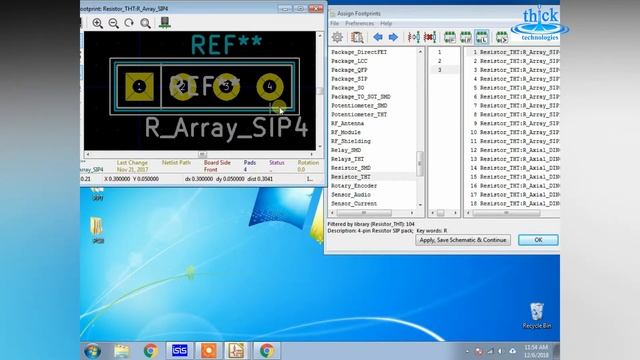
Task: Select footprint row 18 R_Axial_DIN
Action: pyautogui.click(x=513, y=204)
